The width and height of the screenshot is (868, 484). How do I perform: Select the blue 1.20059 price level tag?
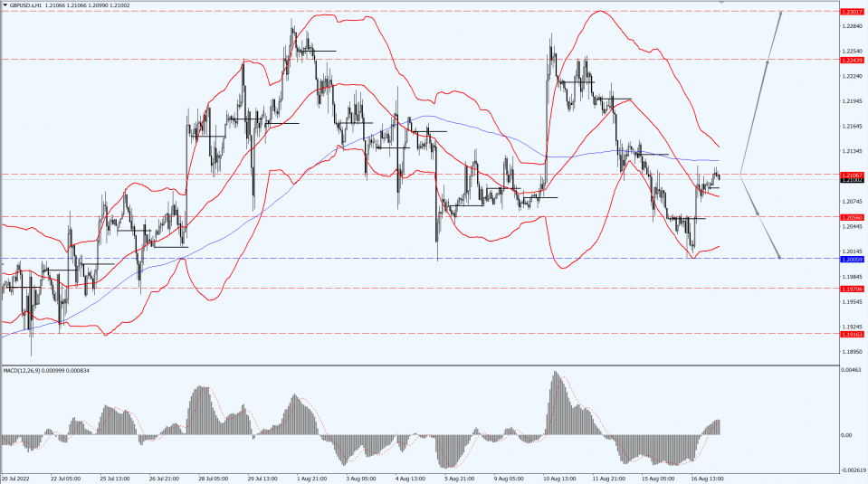851,259
